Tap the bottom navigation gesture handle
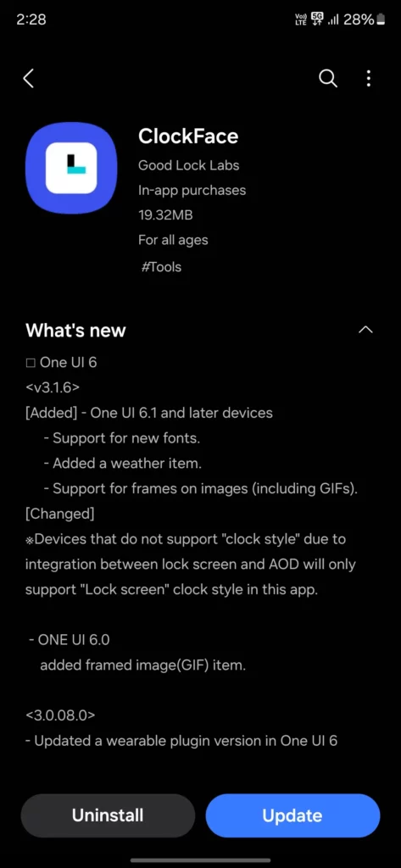Viewport: 401px width, 868px height. tap(200, 860)
